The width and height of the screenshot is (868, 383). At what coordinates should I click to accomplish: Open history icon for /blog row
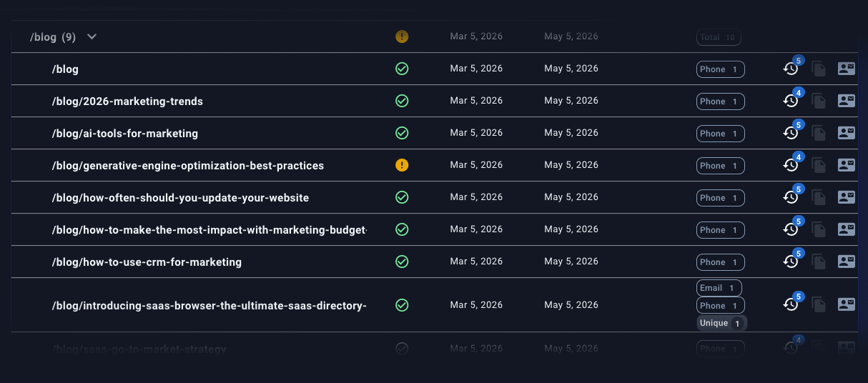pos(791,69)
